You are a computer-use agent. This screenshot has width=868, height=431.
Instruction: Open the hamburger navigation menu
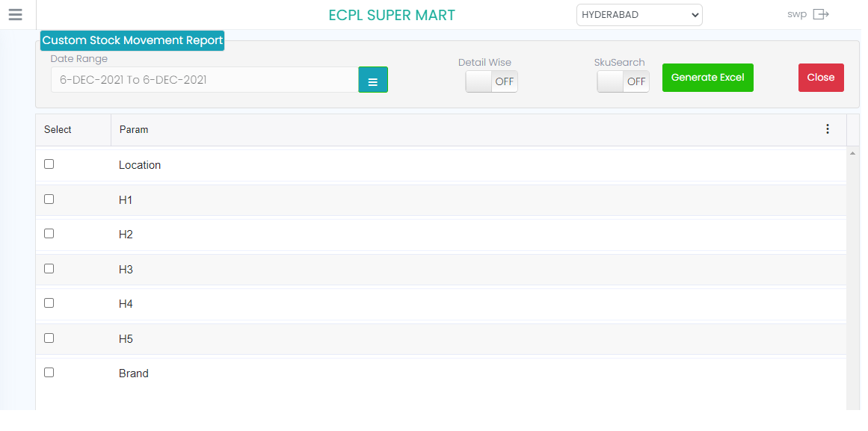click(x=16, y=14)
